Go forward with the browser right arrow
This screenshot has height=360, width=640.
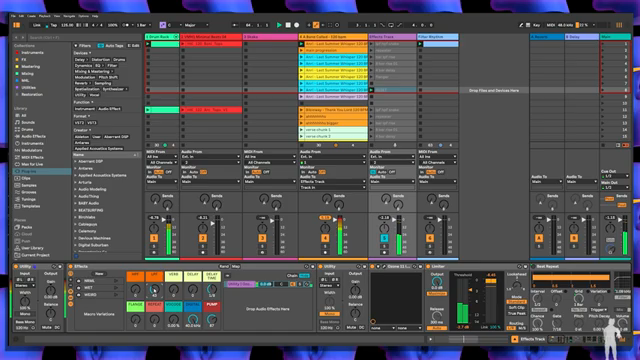[23, 37]
